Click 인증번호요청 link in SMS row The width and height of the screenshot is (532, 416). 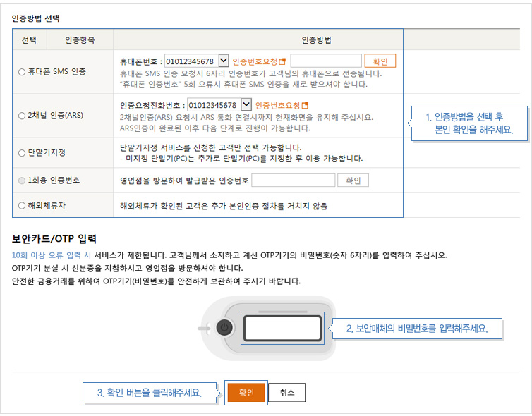[255, 61]
